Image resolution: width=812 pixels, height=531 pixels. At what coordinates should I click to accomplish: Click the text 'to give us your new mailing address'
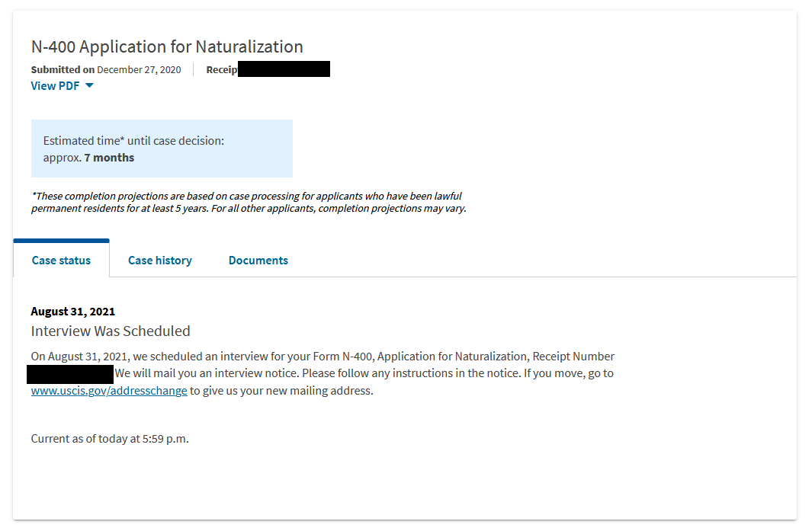[x=281, y=391]
